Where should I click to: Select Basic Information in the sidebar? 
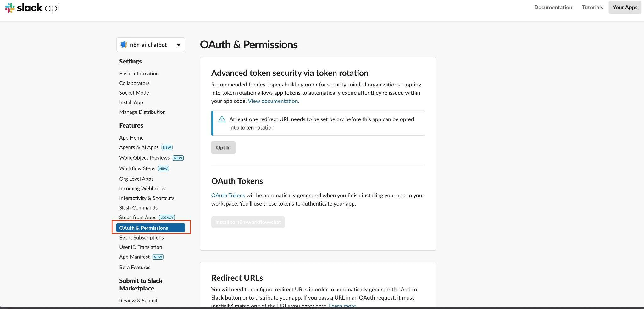[139, 74]
